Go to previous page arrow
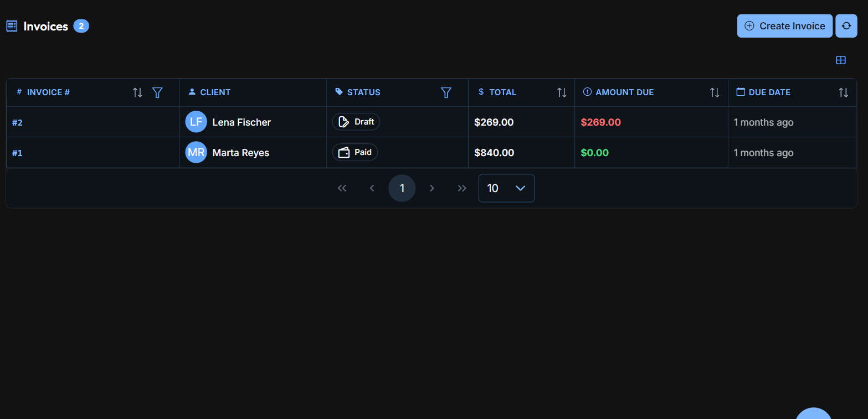 click(372, 188)
